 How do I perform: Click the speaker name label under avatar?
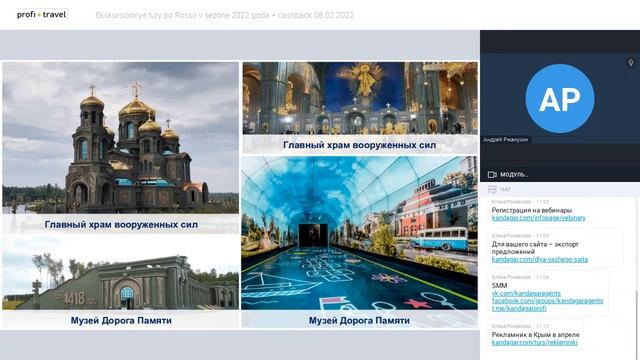tap(505, 140)
